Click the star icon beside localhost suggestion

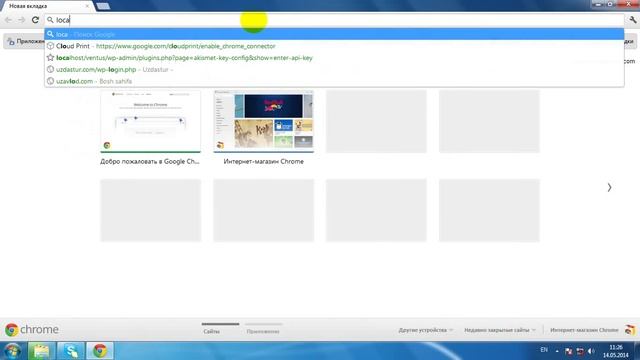tap(50, 58)
